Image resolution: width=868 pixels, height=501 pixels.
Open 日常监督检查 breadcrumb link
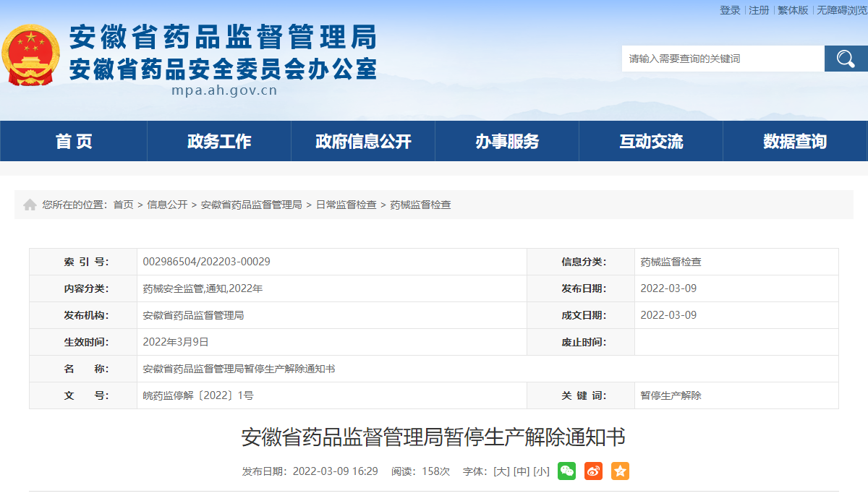(x=346, y=205)
